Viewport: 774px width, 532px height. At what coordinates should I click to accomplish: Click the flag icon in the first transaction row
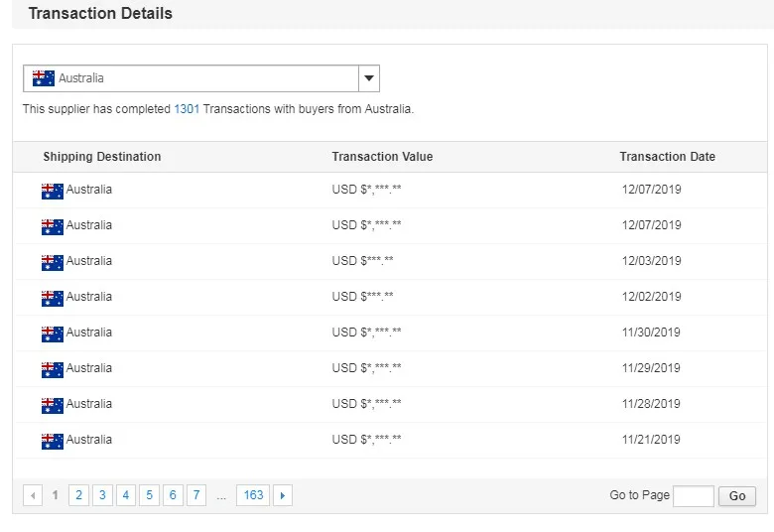[53, 191]
